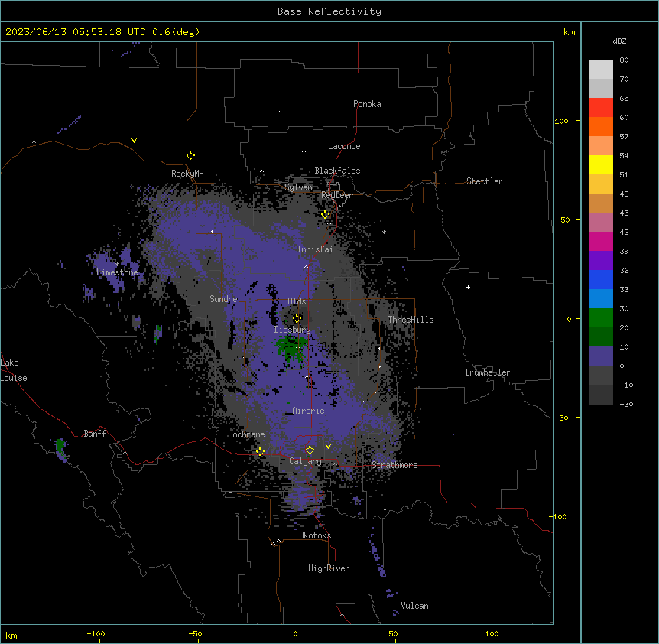Select the yellow diamond marker above the Calgary label
Screen dimensions: 659x644
coord(310,450)
